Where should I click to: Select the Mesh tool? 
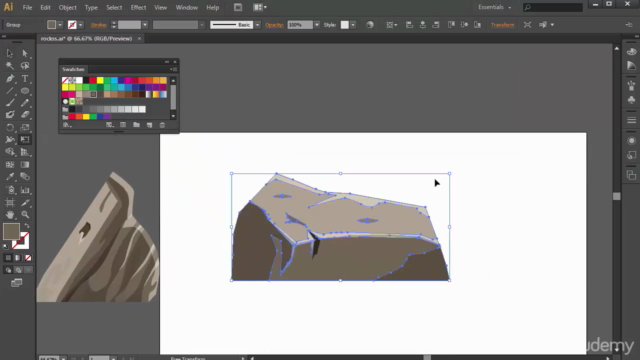coord(10,164)
